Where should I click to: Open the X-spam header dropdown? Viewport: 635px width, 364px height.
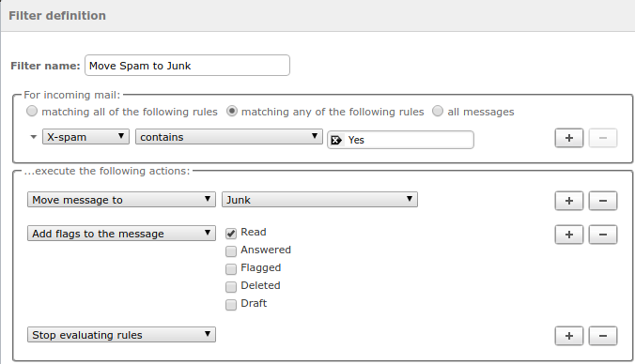(x=85, y=137)
